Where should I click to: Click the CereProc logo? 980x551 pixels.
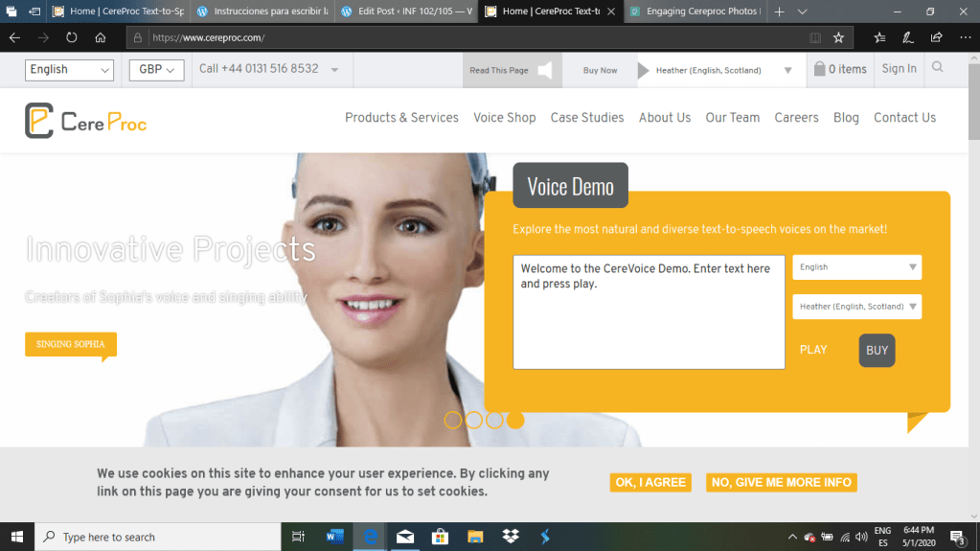pos(86,121)
